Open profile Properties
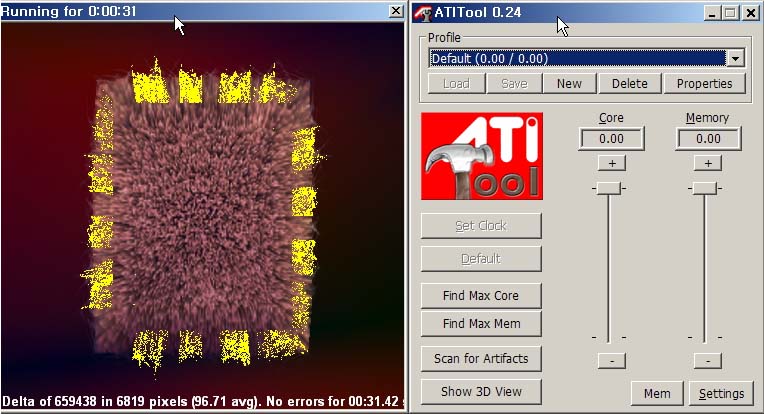This screenshot has height=414, width=764. (705, 83)
